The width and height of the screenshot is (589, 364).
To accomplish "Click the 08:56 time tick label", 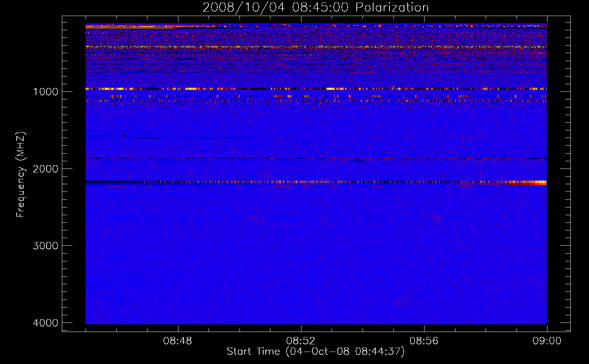I will coord(424,341).
